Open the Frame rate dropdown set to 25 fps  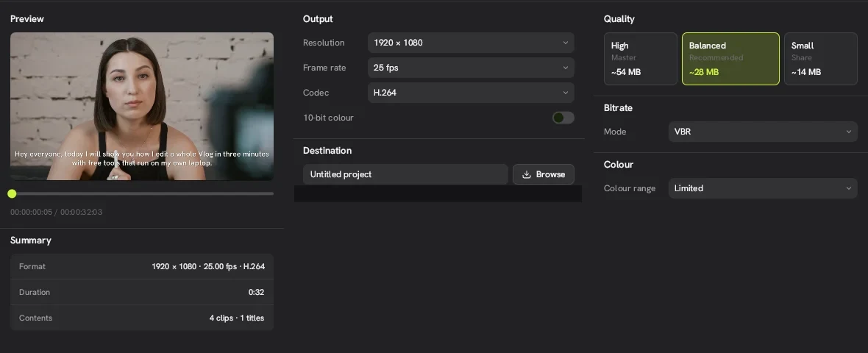click(x=471, y=68)
